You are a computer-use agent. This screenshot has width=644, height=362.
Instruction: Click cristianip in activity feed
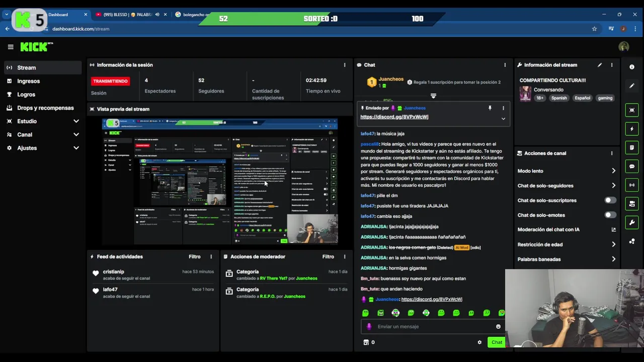[x=114, y=271]
